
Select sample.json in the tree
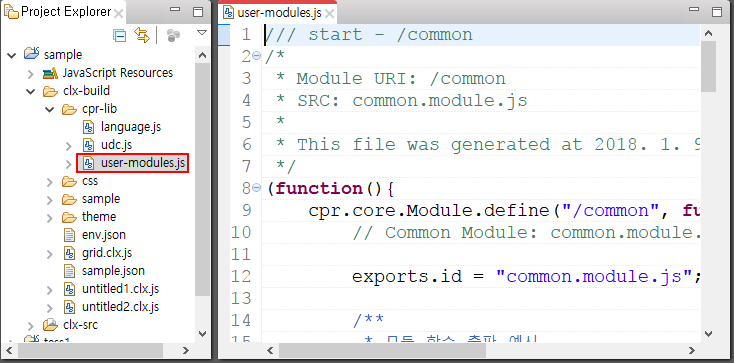(113, 271)
